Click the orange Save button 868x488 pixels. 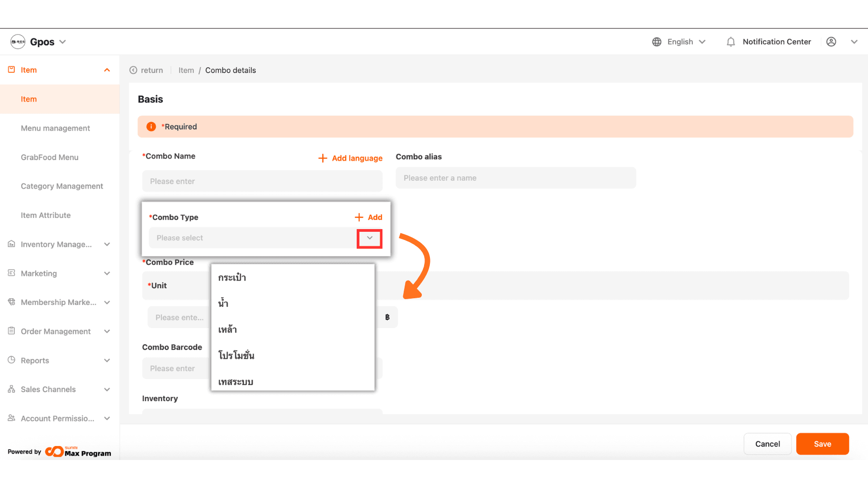[x=822, y=444]
